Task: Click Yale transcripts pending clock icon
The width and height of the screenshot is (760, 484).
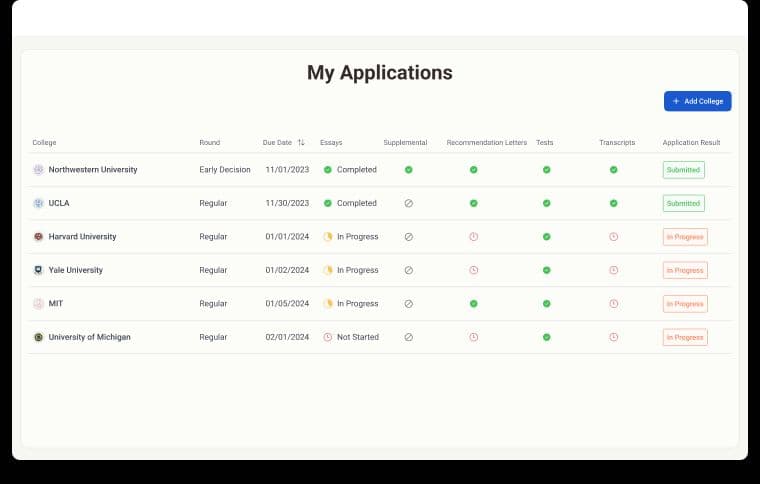Action: [x=614, y=270]
